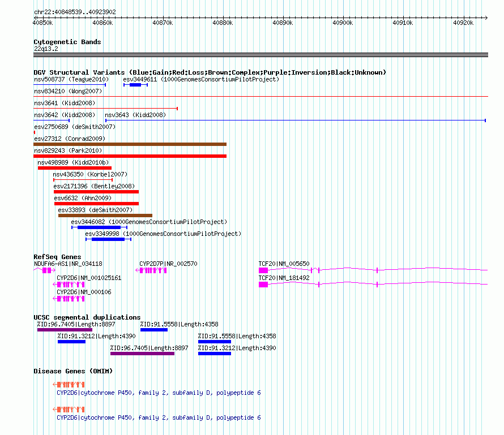This screenshot has height=435, width=504.
Task: Click the 40860k ruler label
Action: (102, 23)
